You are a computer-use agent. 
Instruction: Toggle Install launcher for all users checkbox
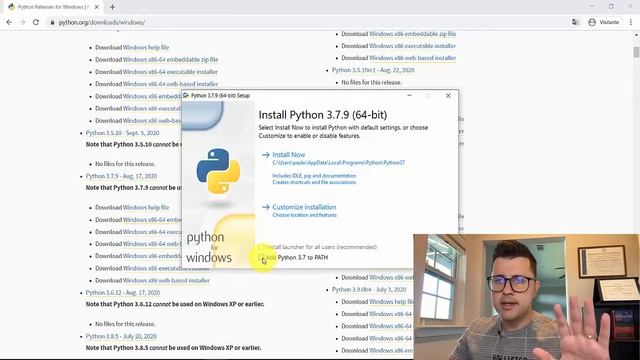click(x=262, y=247)
